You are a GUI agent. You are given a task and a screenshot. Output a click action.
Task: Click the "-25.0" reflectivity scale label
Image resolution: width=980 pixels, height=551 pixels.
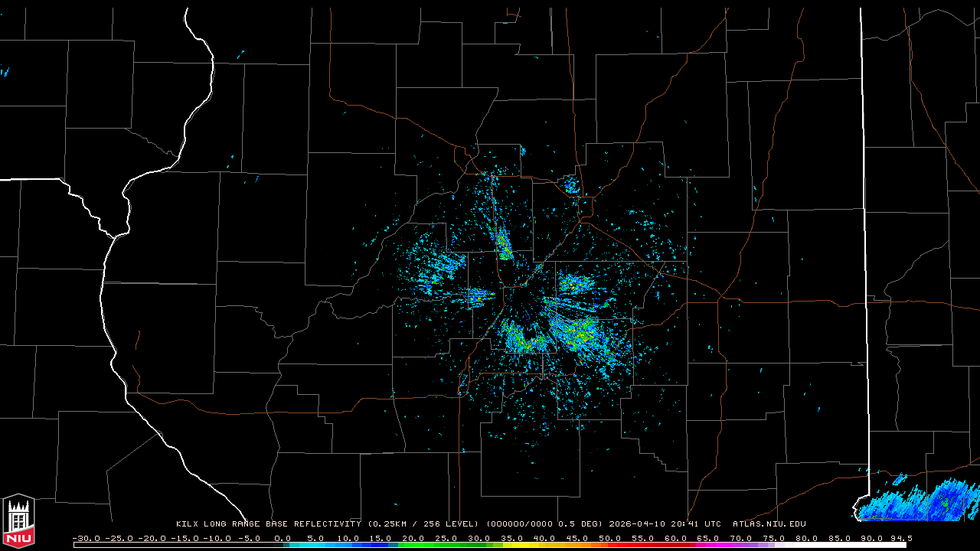click(x=119, y=539)
